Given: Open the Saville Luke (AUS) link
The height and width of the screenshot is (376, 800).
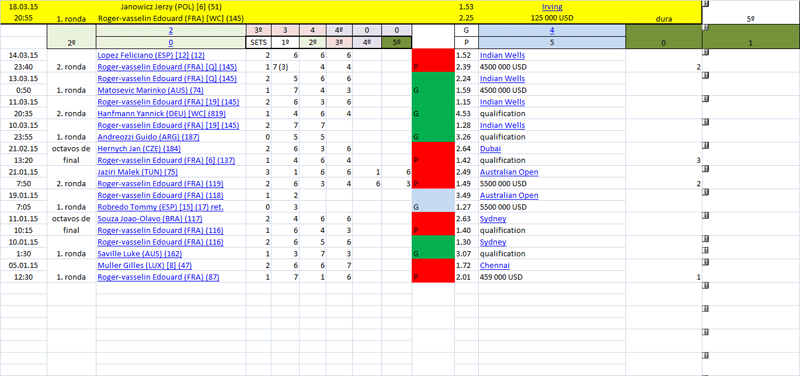Looking at the screenshot, I should [140, 255].
